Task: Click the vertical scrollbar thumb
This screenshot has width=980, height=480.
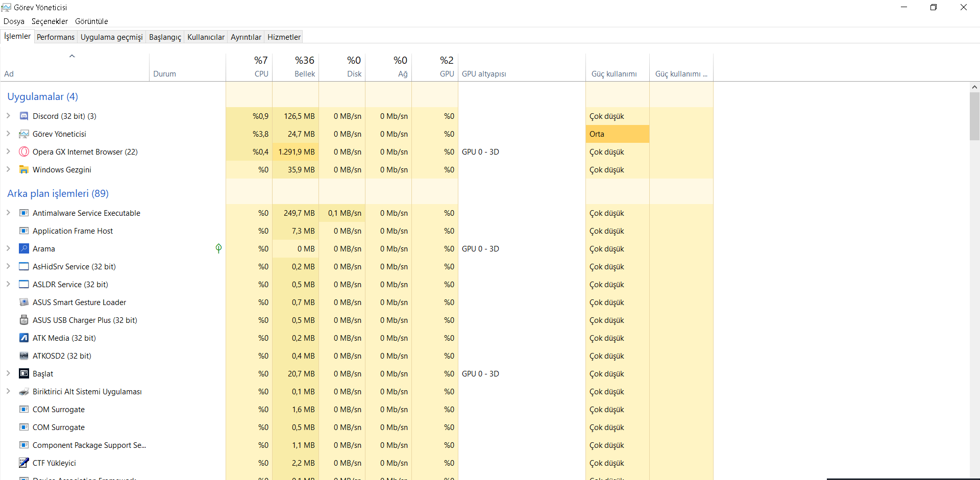Action: tap(974, 116)
